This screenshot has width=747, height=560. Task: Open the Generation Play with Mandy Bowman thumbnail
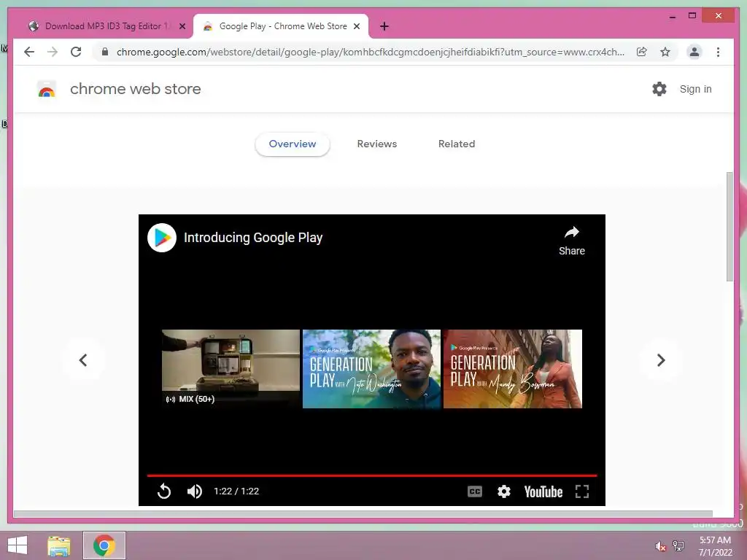(513, 368)
